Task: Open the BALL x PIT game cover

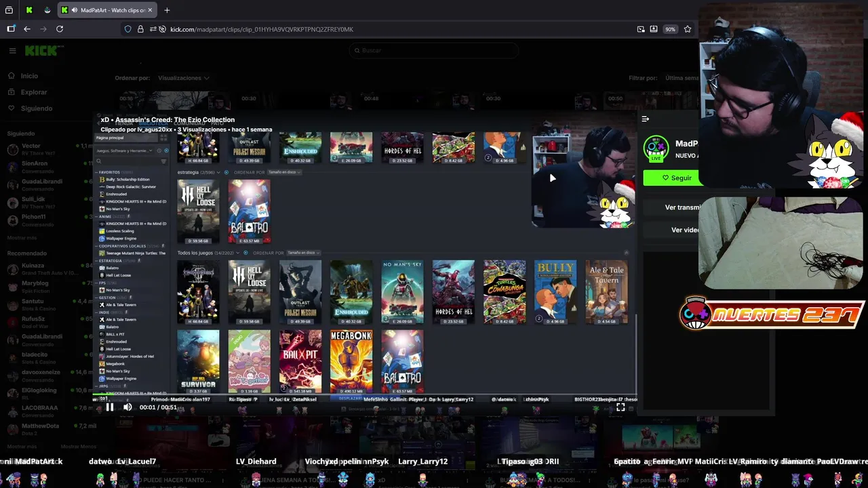Action: point(300,361)
